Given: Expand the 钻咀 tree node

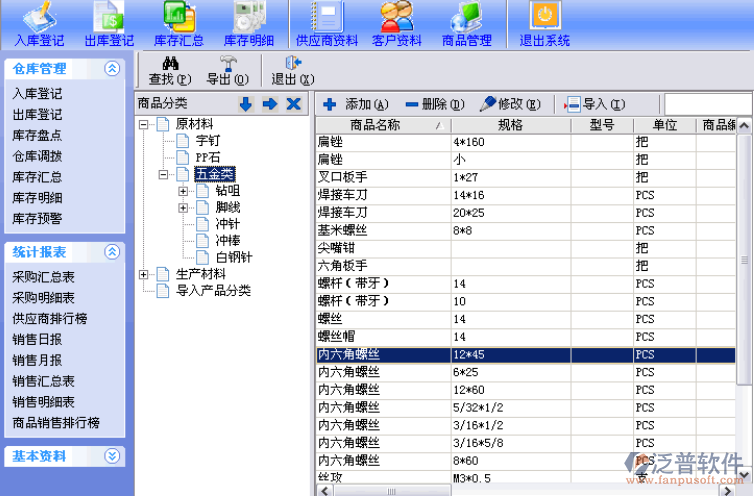Looking at the screenshot, I should point(183,191).
